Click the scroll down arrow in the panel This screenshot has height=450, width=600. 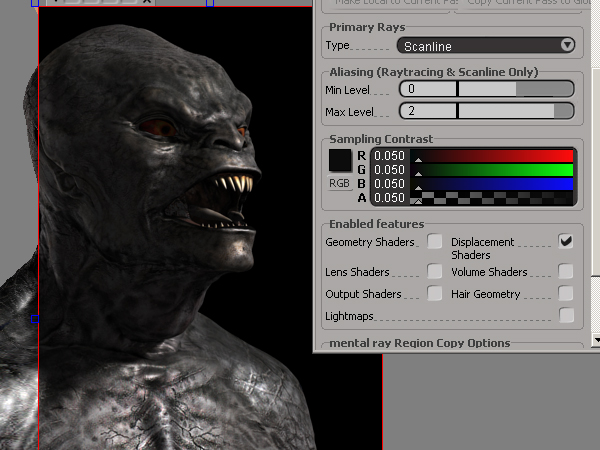pyautogui.click(x=595, y=340)
